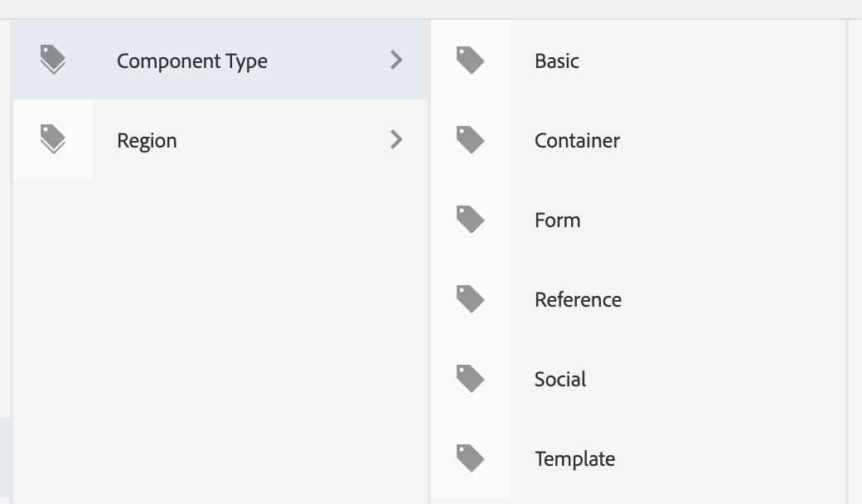Image resolution: width=862 pixels, height=504 pixels.
Task: Open the Region tag group
Action: [147, 139]
